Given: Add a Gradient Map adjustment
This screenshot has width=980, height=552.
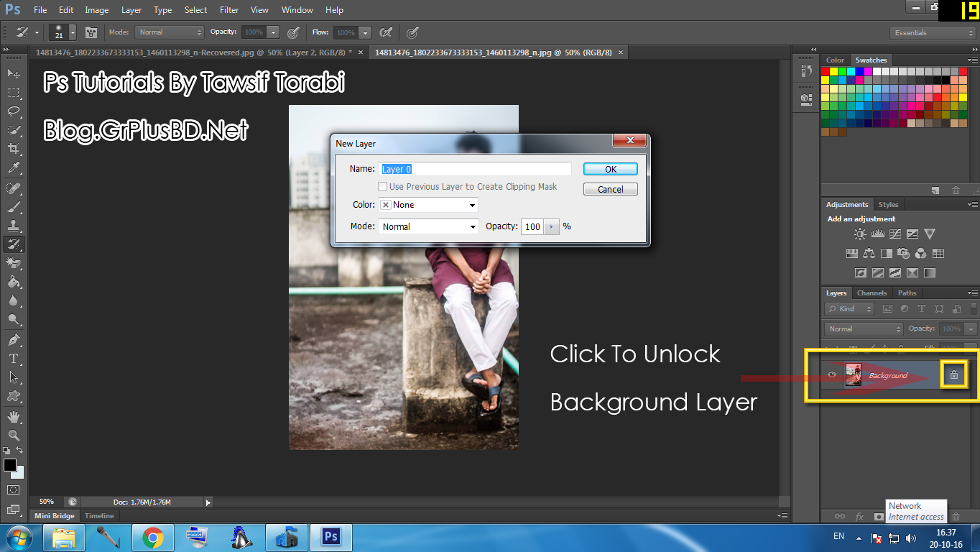Looking at the screenshot, I should pos(930,273).
